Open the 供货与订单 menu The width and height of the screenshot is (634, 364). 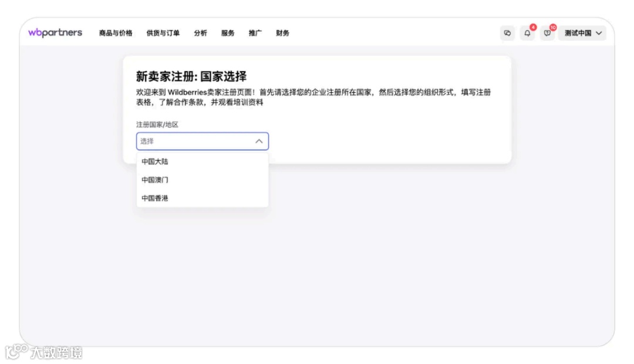[x=163, y=33]
